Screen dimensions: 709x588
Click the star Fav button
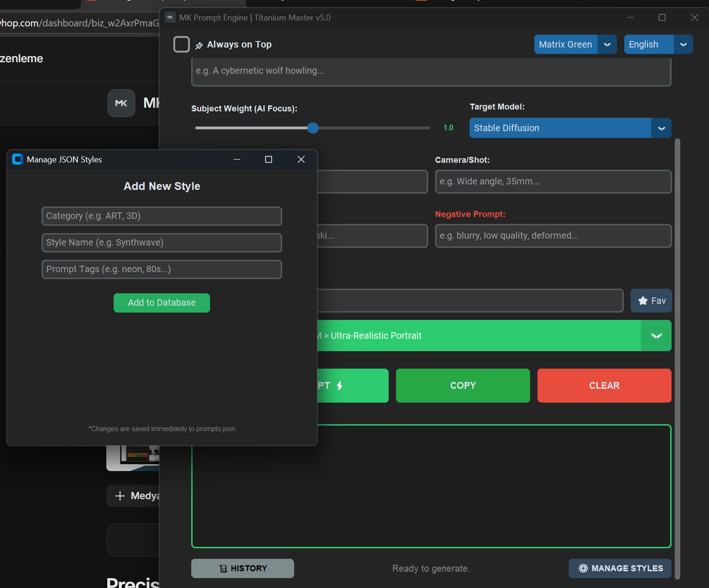[651, 301]
